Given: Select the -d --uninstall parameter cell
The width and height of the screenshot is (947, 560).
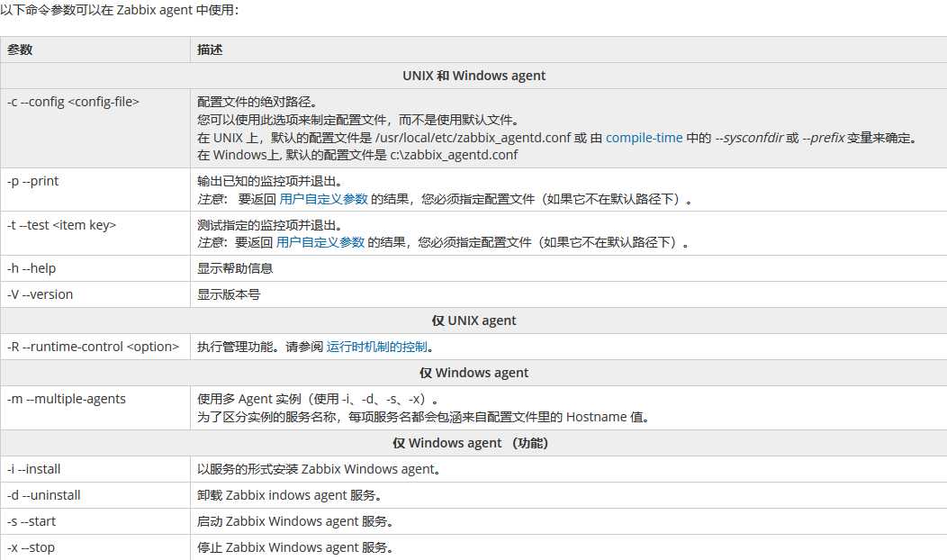Looking at the screenshot, I should click(x=95, y=495).
